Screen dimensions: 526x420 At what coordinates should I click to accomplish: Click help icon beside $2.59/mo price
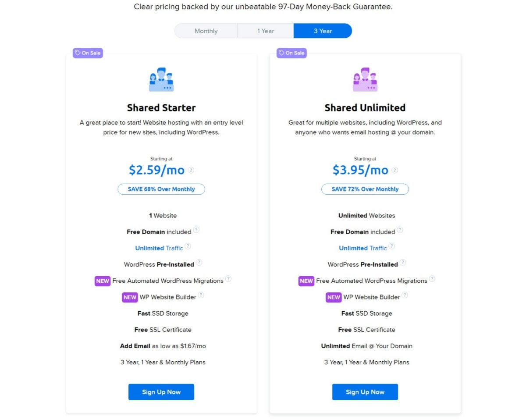pos(191,170)
